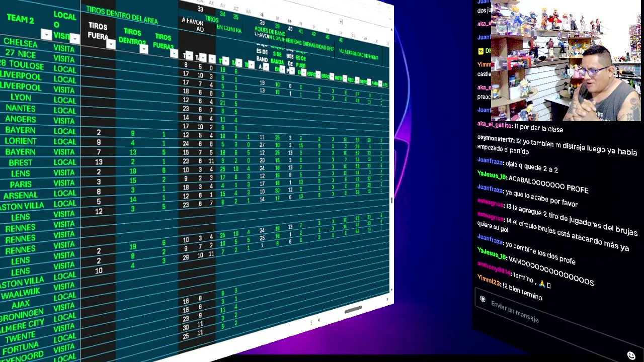This screenshot has width=644, height=362.
Task: Select the ALMERE CITY team cell
Action: coord(22,326)
